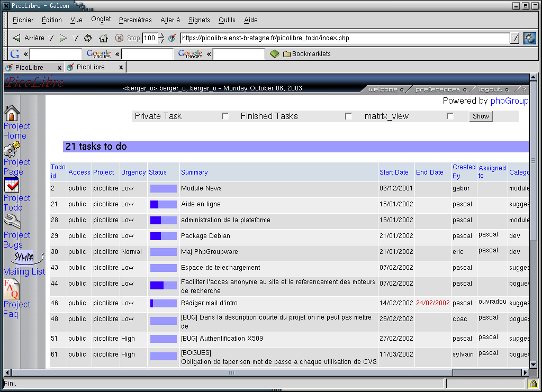The width and height of the screenshot is (542, 392).
Task: Sort tasks by the Urgency column header
Action: point(133,172)
